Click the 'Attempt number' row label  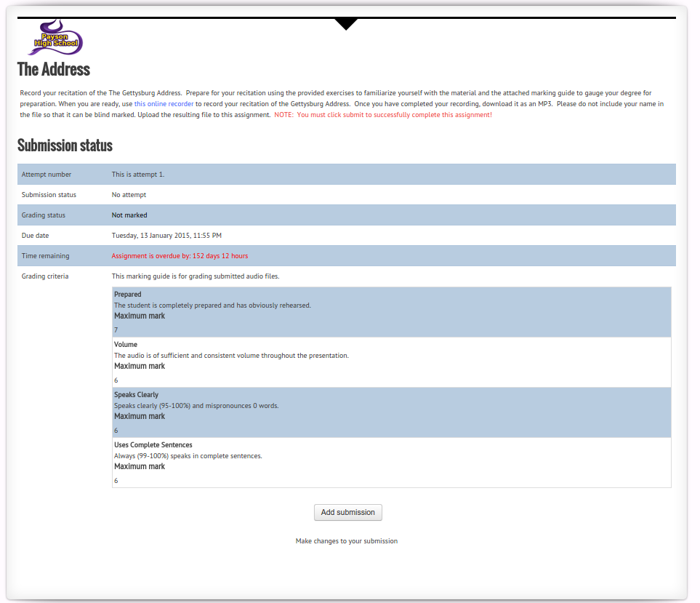[47, 174]
